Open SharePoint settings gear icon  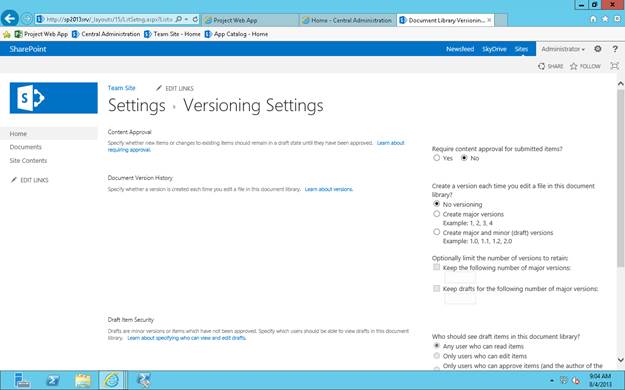597,49
